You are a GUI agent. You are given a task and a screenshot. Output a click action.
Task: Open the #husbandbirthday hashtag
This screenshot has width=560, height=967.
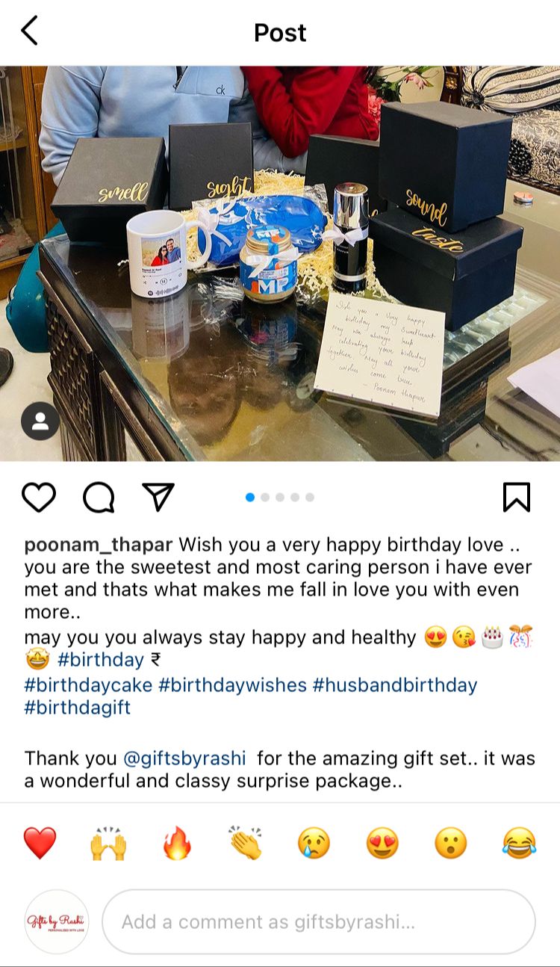click(x=395, y=685)
